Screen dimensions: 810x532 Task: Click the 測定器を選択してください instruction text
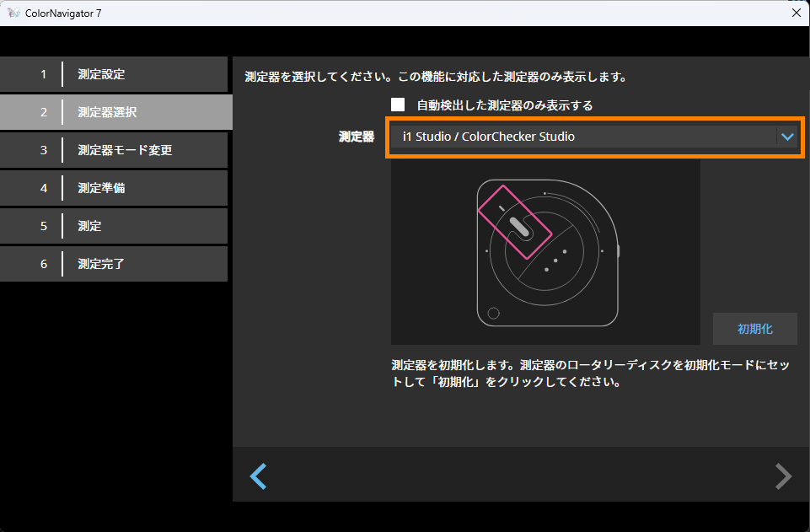pos(437,77)
